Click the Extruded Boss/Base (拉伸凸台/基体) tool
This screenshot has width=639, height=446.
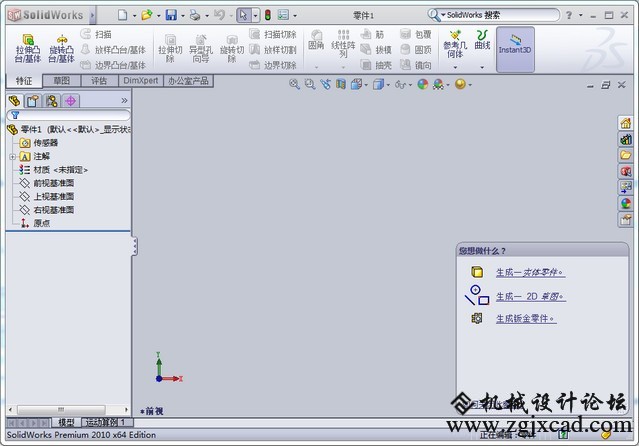tap(28, 48)
